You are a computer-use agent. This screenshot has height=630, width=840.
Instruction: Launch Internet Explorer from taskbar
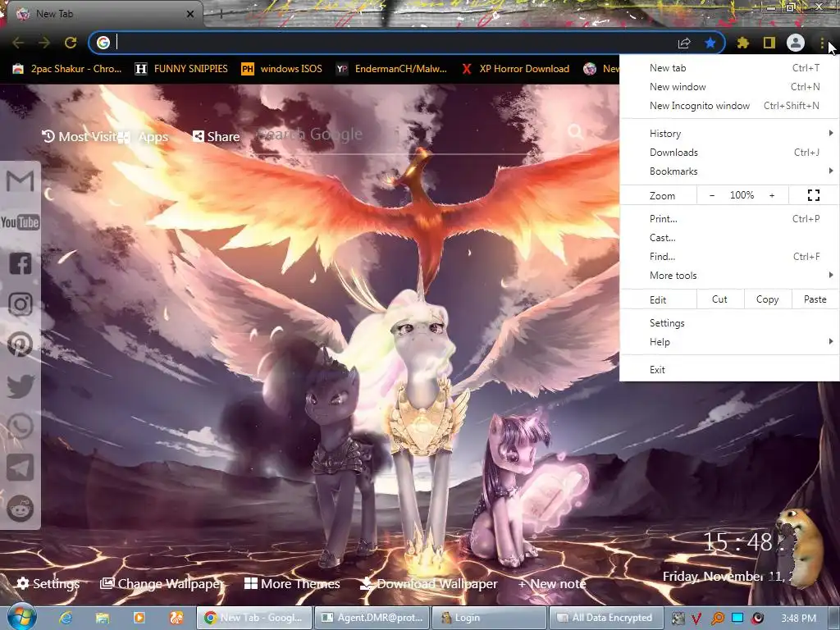coord(66,618)
